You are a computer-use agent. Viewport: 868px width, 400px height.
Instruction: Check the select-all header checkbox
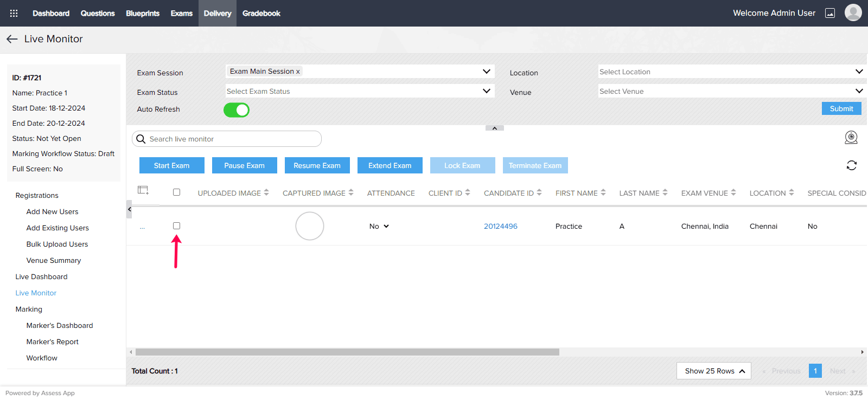click(x=176, y=192)
